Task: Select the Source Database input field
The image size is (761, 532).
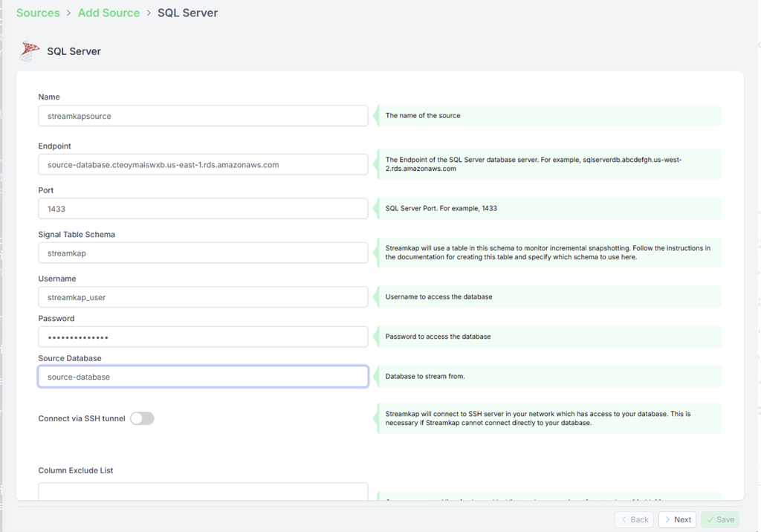Action: 203,376
